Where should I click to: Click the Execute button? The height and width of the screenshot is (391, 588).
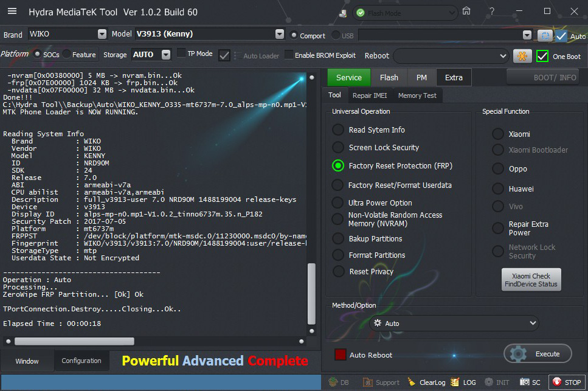coord(538,354)
